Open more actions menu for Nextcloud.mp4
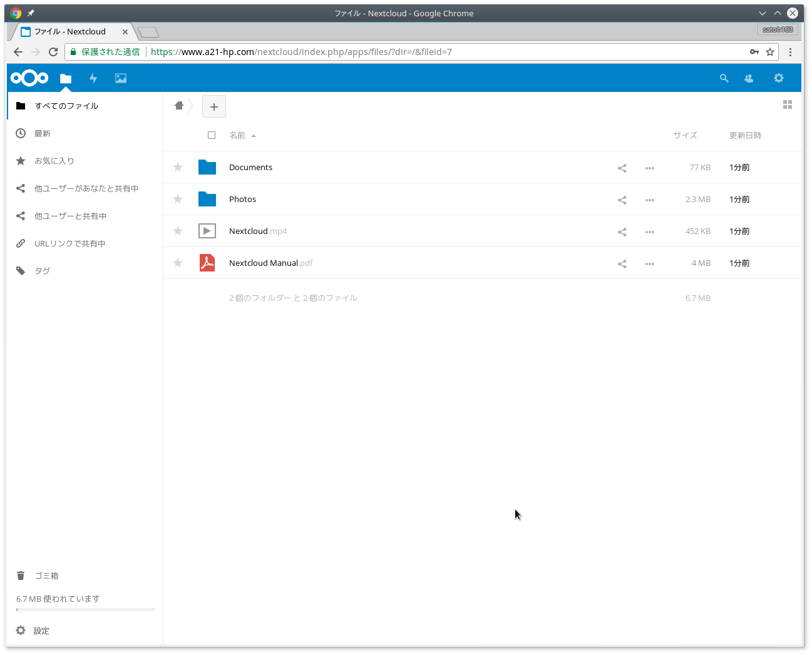 click(x=650, y=231)
